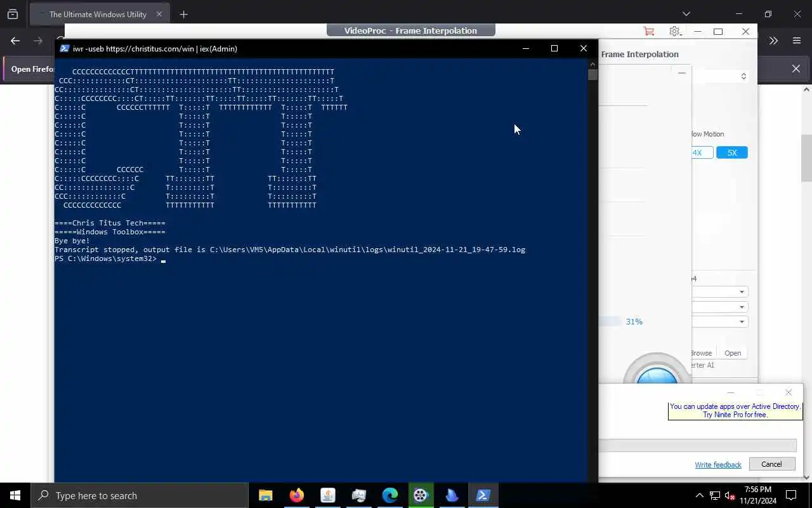Click the taskbar search box

(140, 495)
